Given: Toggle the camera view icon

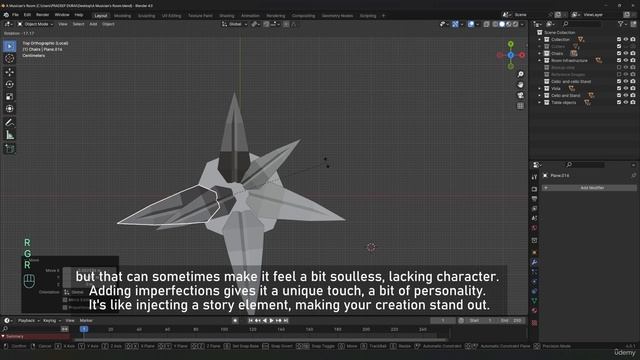Looking at the screenshot, I should (x=520, y=95).
